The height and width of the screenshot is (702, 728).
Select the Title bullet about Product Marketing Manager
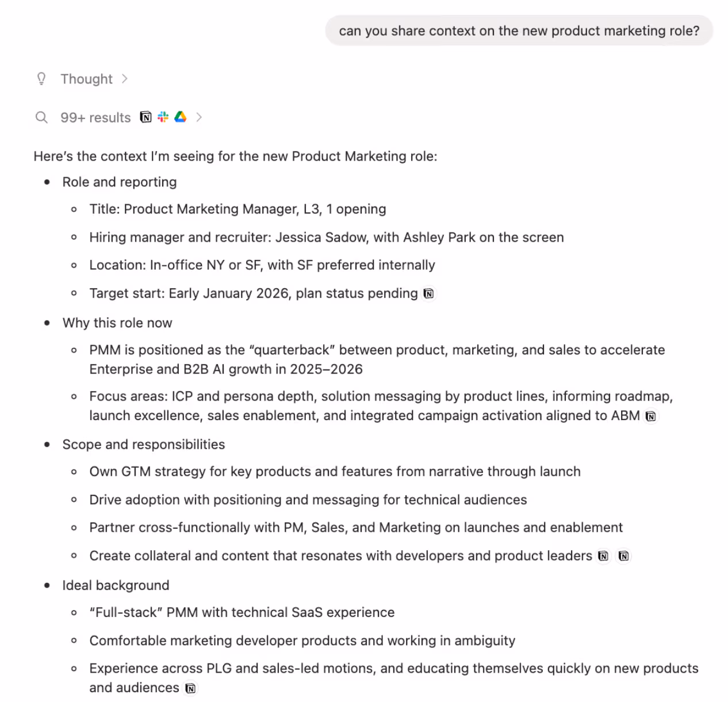[237, 209]
